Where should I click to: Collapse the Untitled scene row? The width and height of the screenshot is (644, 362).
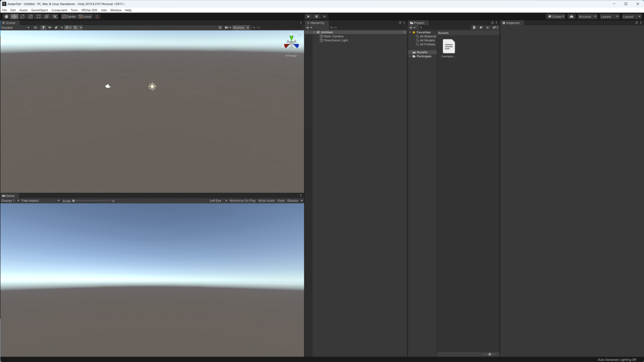pos(314,32)
